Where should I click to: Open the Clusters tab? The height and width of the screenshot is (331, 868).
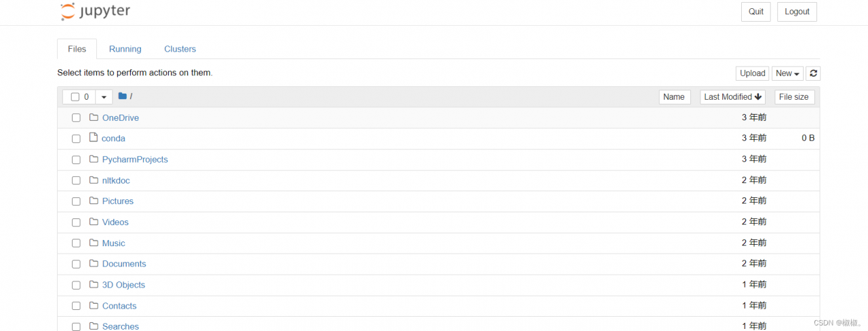tap(180, 49)
